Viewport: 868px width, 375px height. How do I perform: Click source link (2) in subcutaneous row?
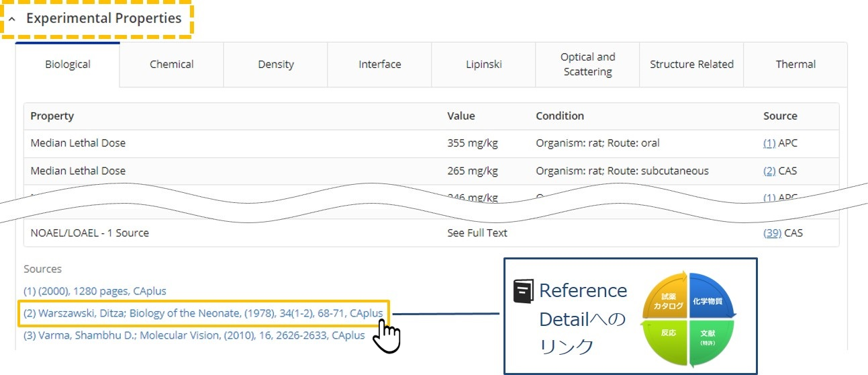(769, 171)
